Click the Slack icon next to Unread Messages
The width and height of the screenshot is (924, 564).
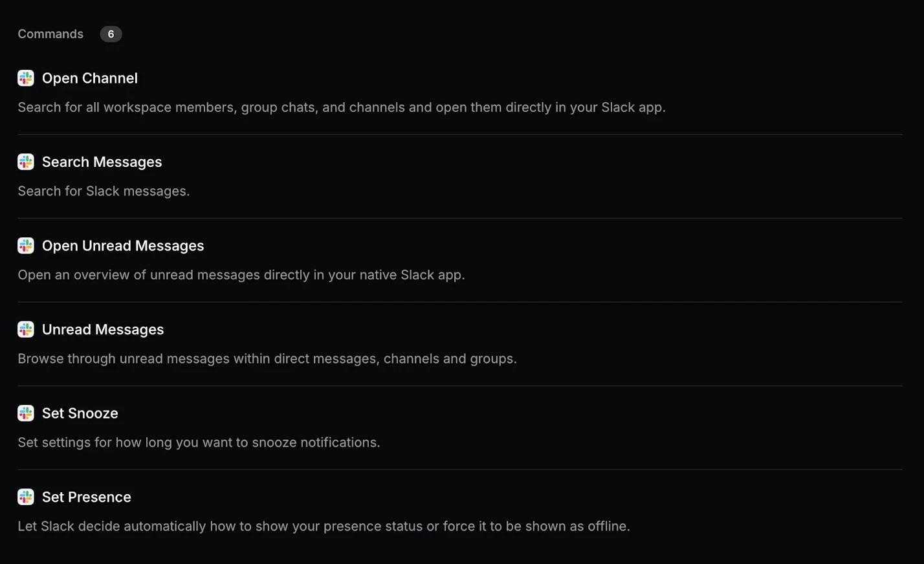point(26,329)
